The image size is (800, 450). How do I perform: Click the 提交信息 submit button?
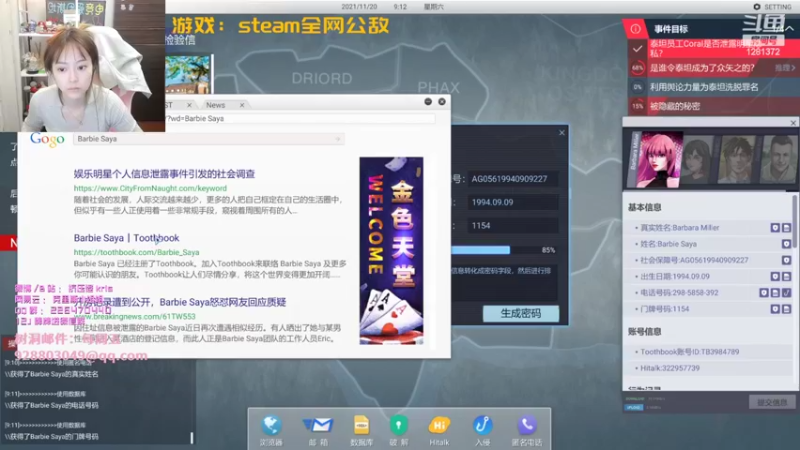[772, 402]
